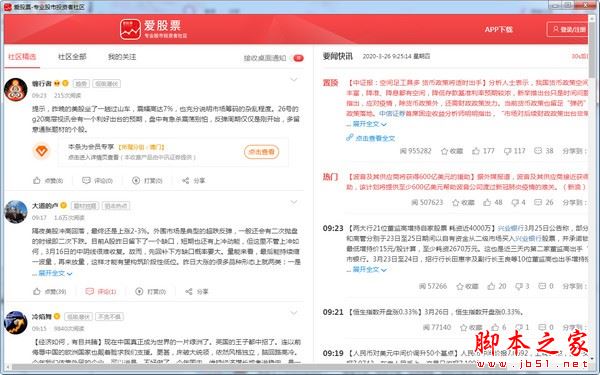This screenshot has width=600, height=375.
Task: Like the first post with 点赞(8)
Action: click(x=48, y=181)
